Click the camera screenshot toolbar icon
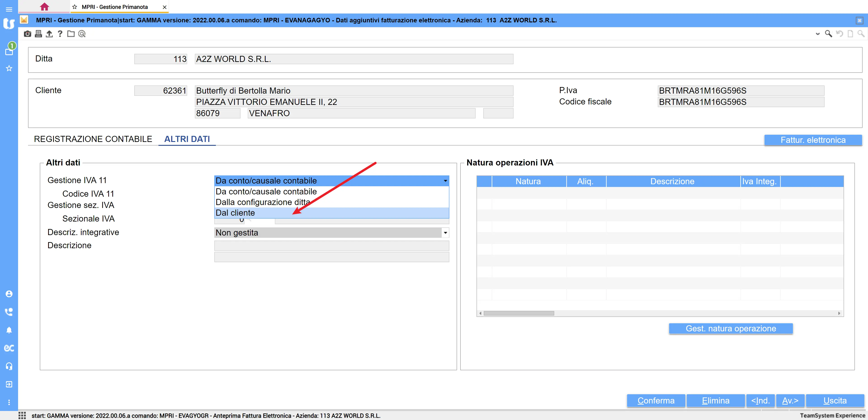 click(28, 34)
